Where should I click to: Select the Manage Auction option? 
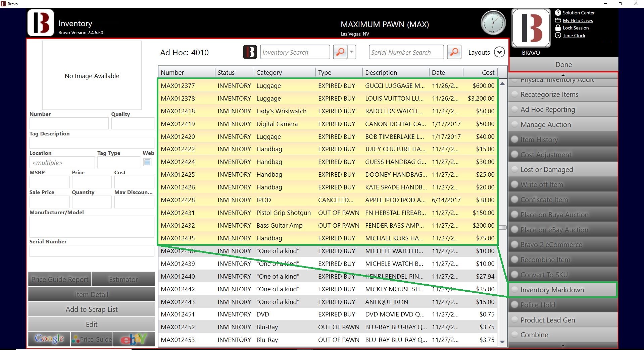pyautogui.click(x=563, y=125)
